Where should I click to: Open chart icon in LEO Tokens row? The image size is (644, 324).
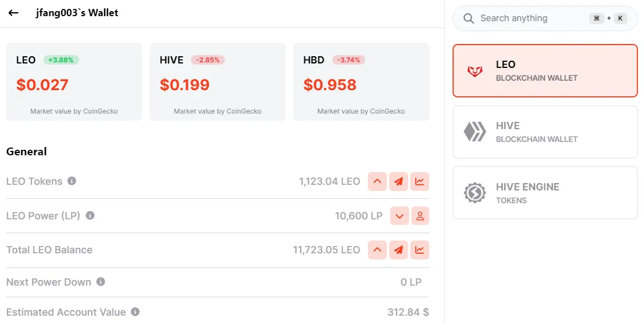tap(419, 181)
